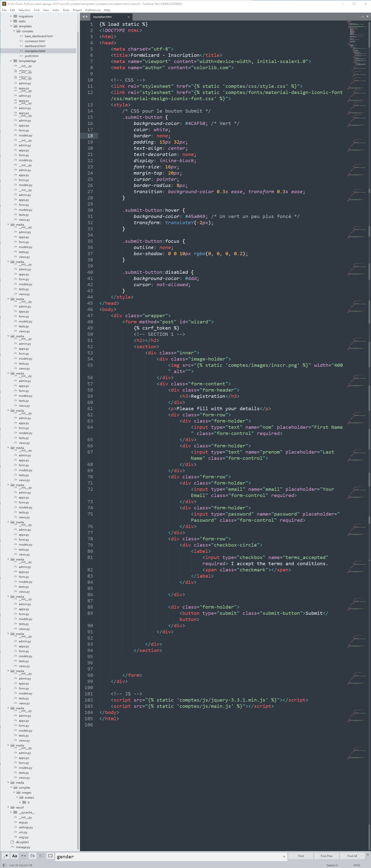The width and height of the screenshot is (371, 868).
Task: Click the migrations folder icon
Action: 15,16
